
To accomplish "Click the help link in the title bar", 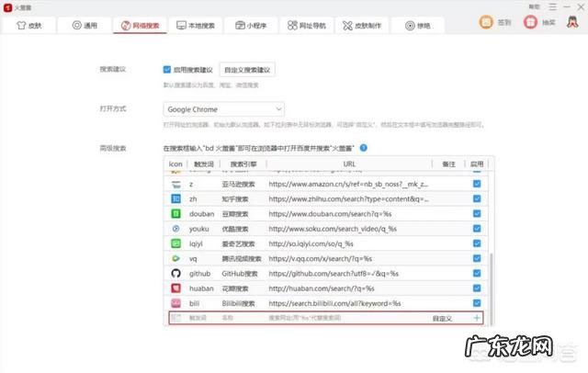I will [534, 6].
